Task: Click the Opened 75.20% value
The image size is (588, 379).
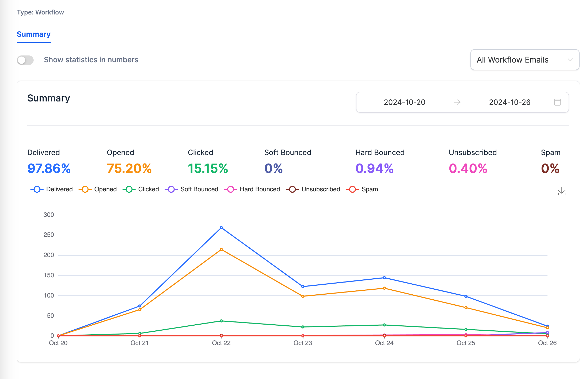Action: pyautogui.click(x=129, y=168)
